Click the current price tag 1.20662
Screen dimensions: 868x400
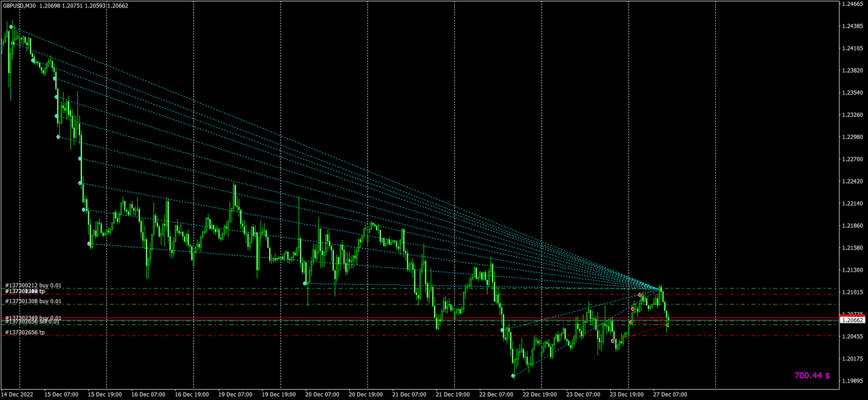853,321
